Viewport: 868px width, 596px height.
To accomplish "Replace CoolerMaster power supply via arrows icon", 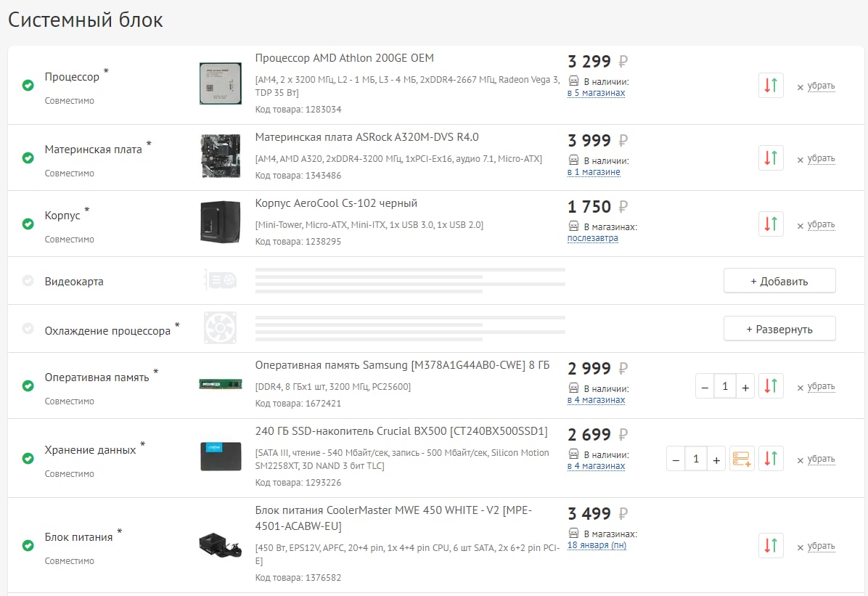I will point(771,546).
